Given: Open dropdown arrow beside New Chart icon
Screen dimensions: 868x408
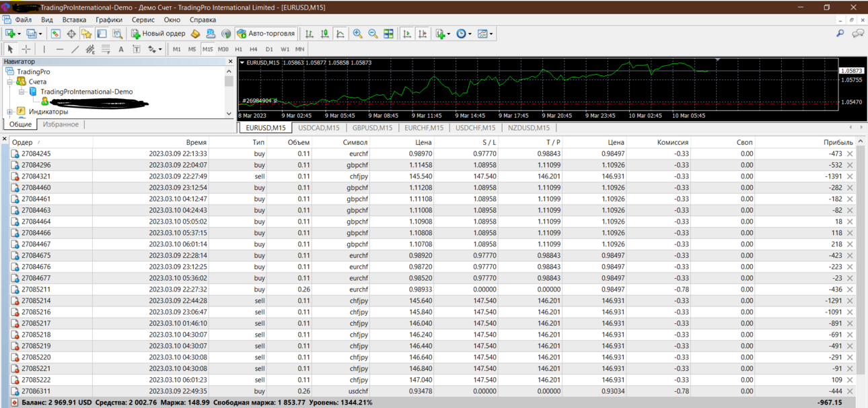Looking at the screenshot, I should coord(19,34).
